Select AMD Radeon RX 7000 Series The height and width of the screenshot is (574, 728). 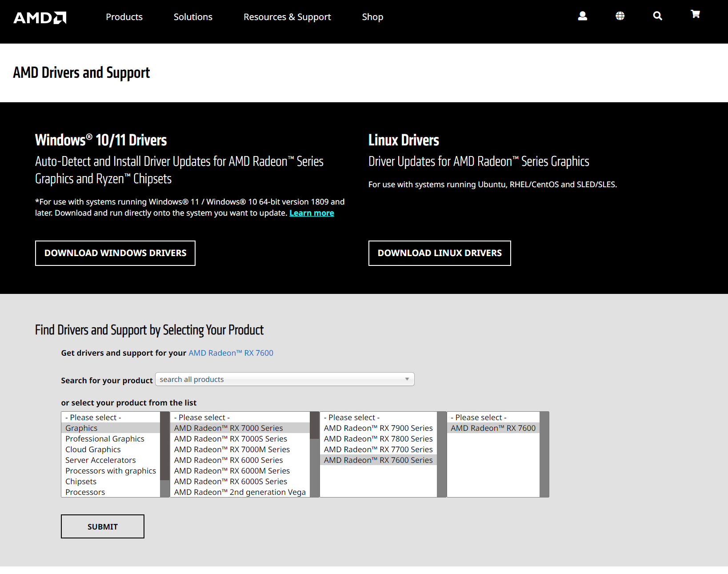[240, 428]
